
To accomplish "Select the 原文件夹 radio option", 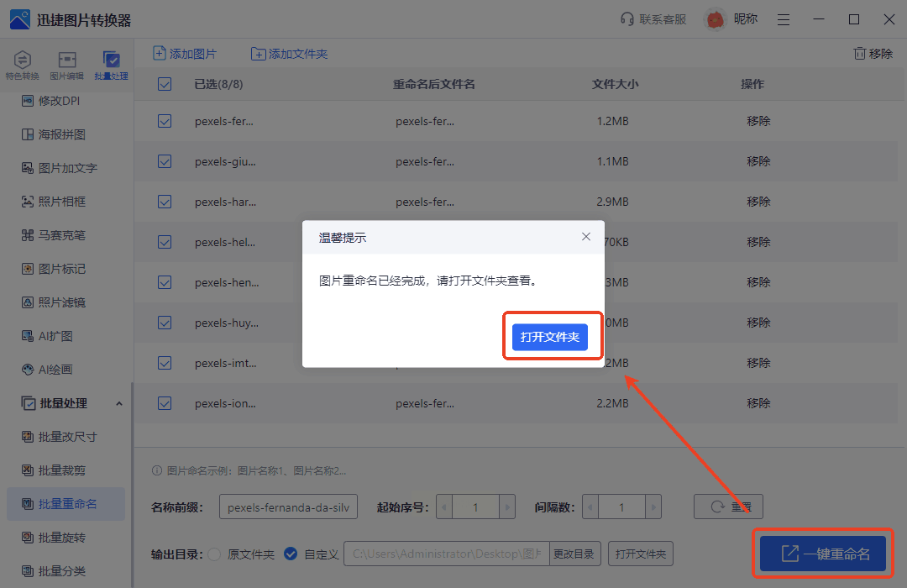I will click(214, 554).
